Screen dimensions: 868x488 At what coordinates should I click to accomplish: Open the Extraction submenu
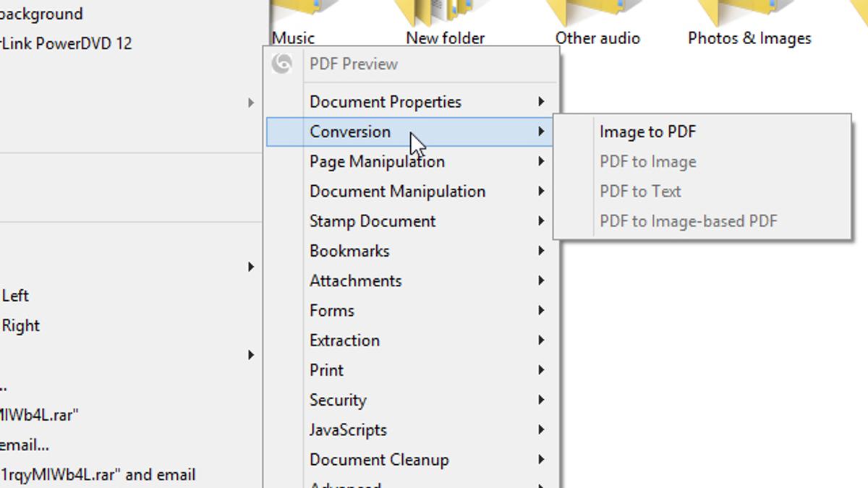[344, 341]
